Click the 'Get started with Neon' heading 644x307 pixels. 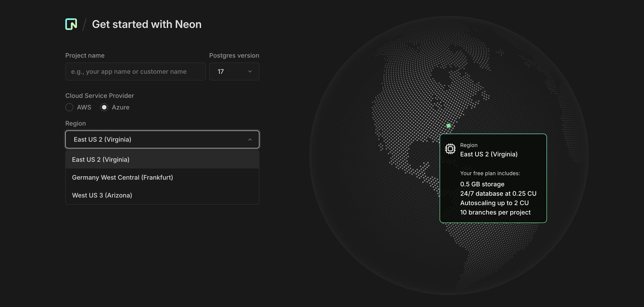coord(147,24)
